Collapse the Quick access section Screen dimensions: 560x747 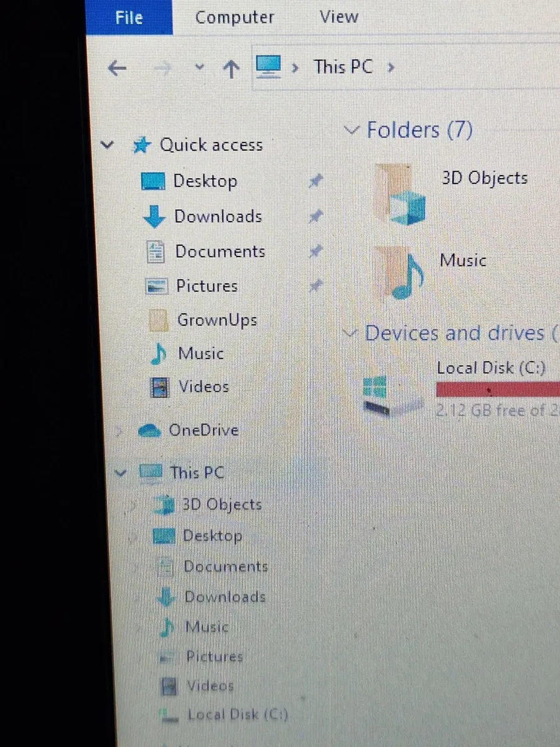[107, 144]
